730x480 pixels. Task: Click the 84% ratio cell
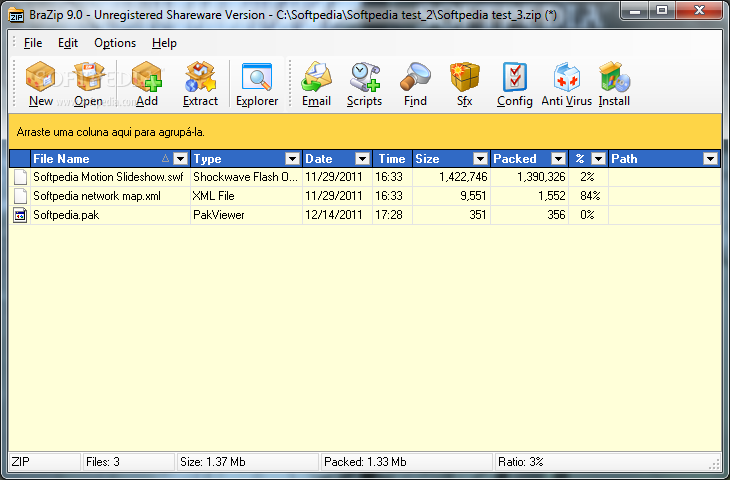(590, 196)
